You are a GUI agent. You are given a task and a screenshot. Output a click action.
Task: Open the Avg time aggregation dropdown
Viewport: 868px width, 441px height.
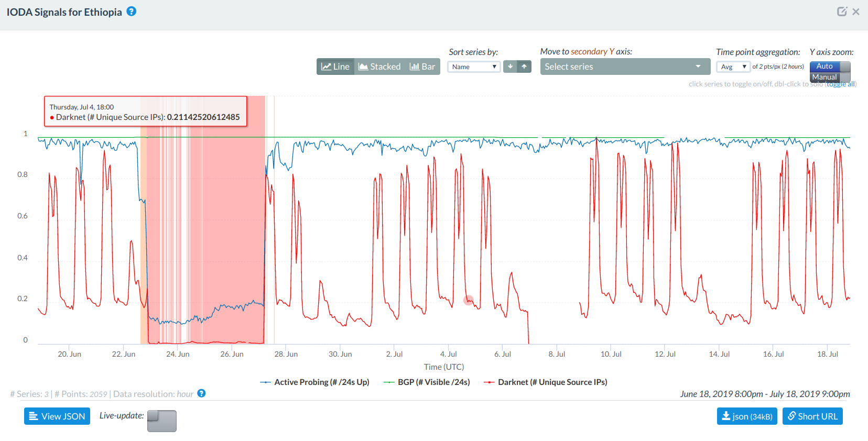[733, 67]
